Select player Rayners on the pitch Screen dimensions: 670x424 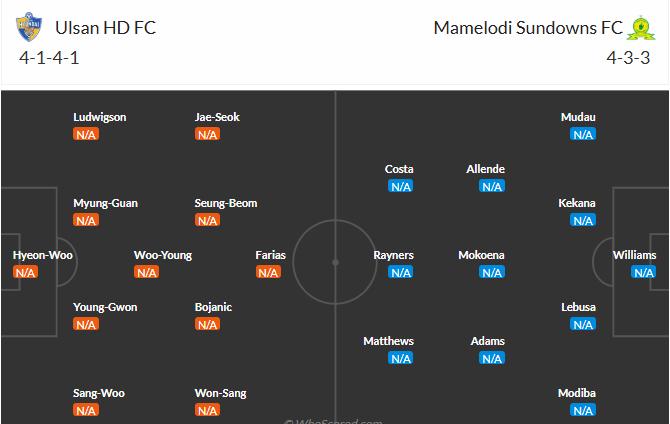pos(394,255)
